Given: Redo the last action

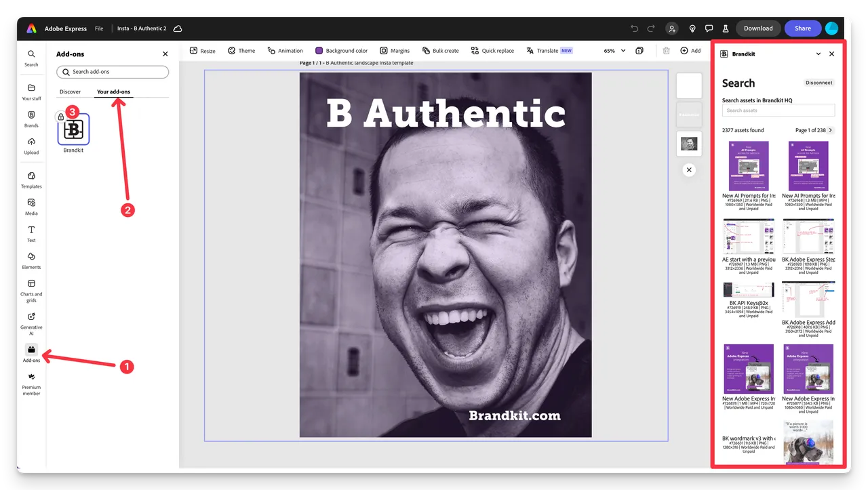Looking at the screenshot, I should click(651, 28).
